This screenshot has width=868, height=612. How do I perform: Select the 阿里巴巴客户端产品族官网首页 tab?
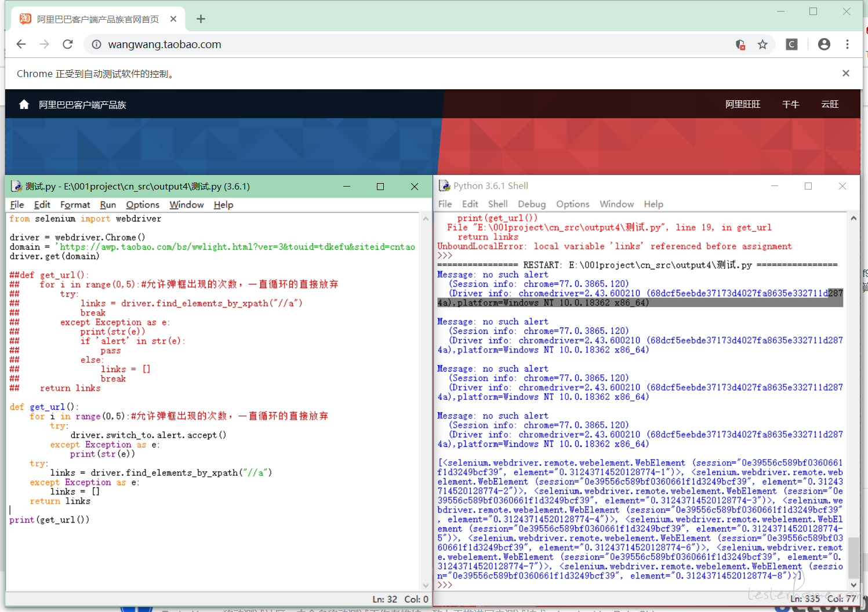[x=97, y=19]
